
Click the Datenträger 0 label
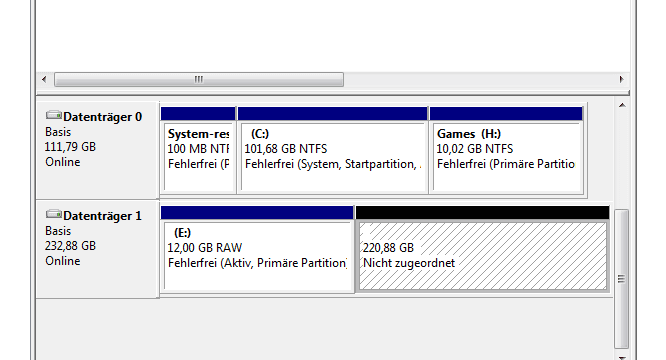coord(102,117)
